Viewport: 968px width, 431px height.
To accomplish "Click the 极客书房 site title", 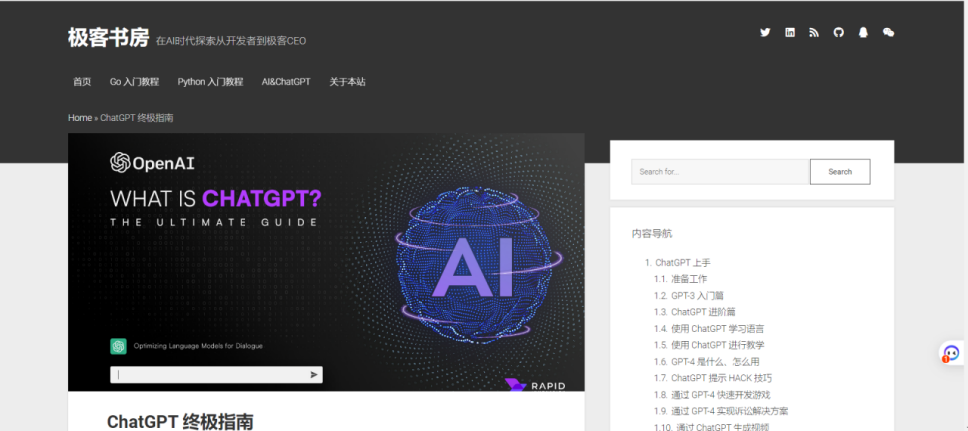I will [x=109, y=38].
